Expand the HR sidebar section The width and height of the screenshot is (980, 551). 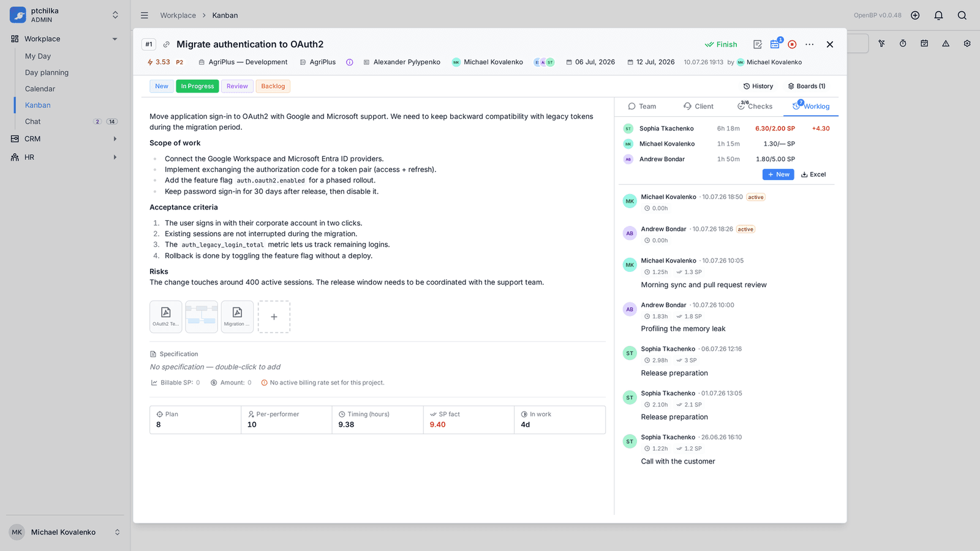point(115,157)
